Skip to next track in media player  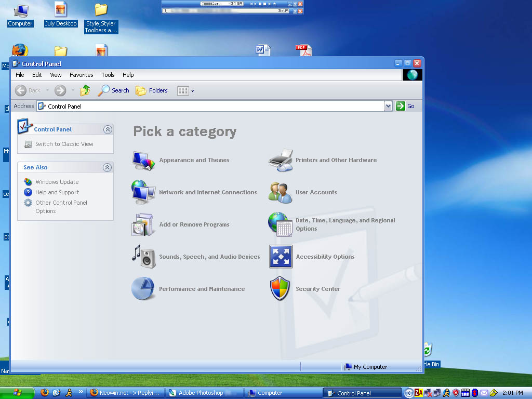click(x=270, y=4)
